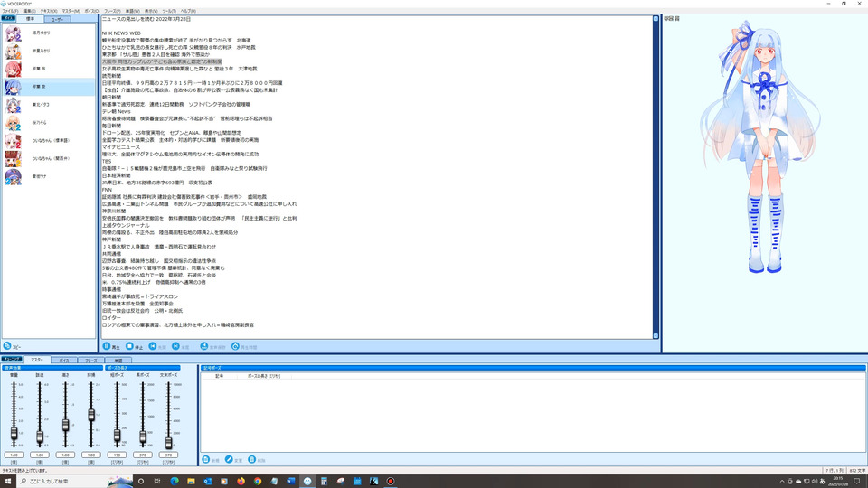The height and width of the screenshot is (488, 868).
Task: Click the ポーズの長さ column header
Action: click(264, 376)
